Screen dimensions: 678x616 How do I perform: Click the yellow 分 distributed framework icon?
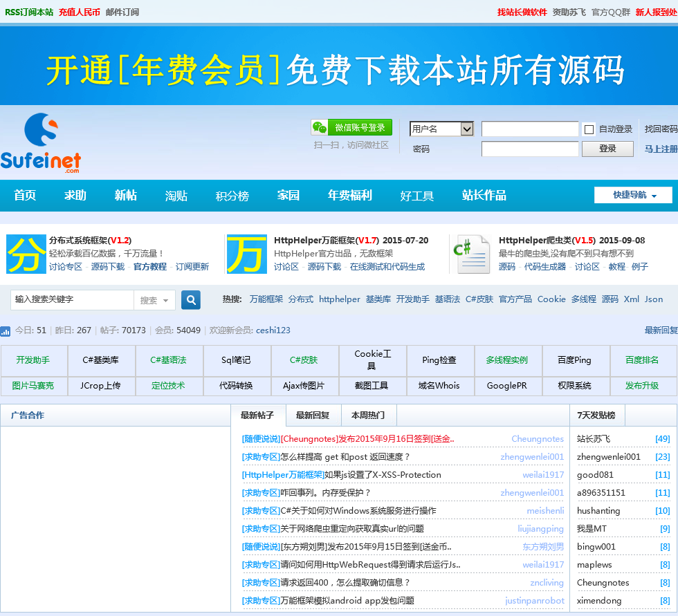(26, 254)
